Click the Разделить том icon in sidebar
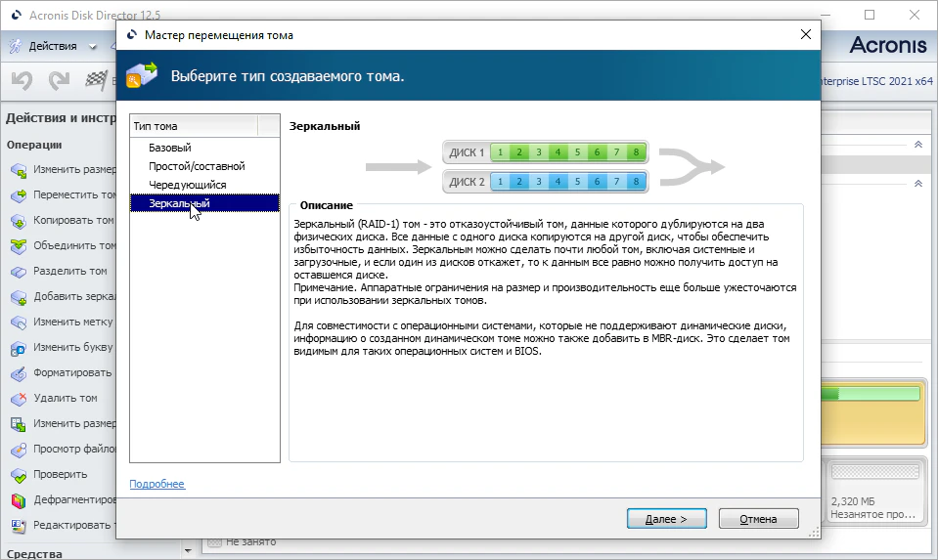The height and width of the screenshot is (560, 938). tap(19, 271)
